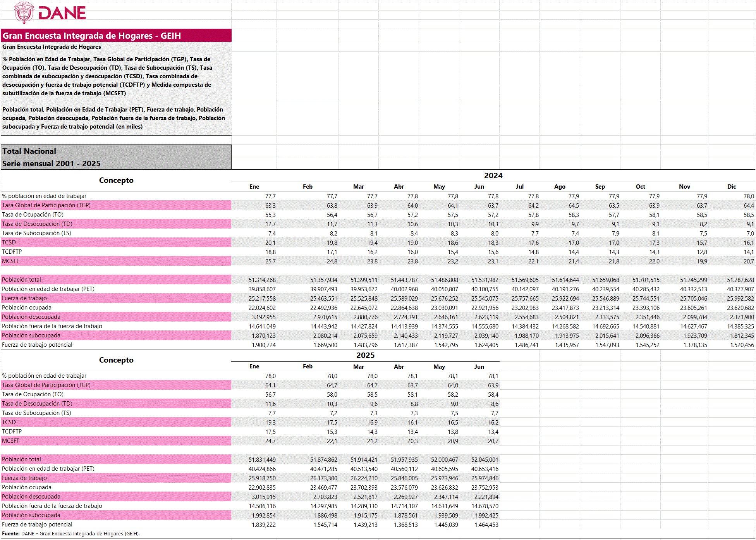Select 'Población en edad de trabajar (PET)' label in 2025 table

coord(48,469)
